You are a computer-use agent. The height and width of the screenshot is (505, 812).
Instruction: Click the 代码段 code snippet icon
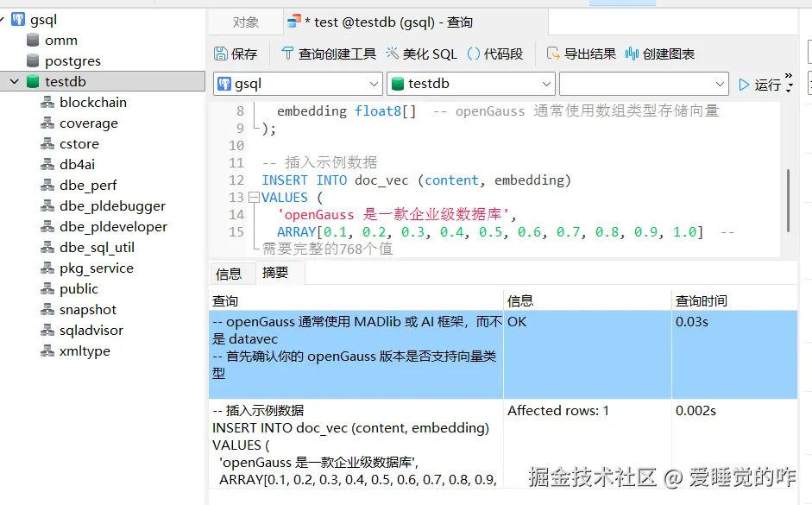pyautogui.click(x=474, y=54)
